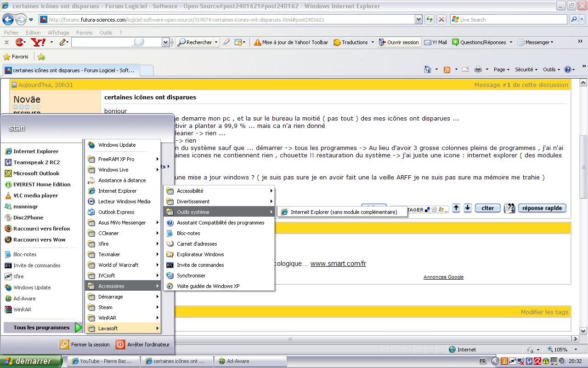
Task: Click the Ouvrir session button
Action: [x=399, y=42]
